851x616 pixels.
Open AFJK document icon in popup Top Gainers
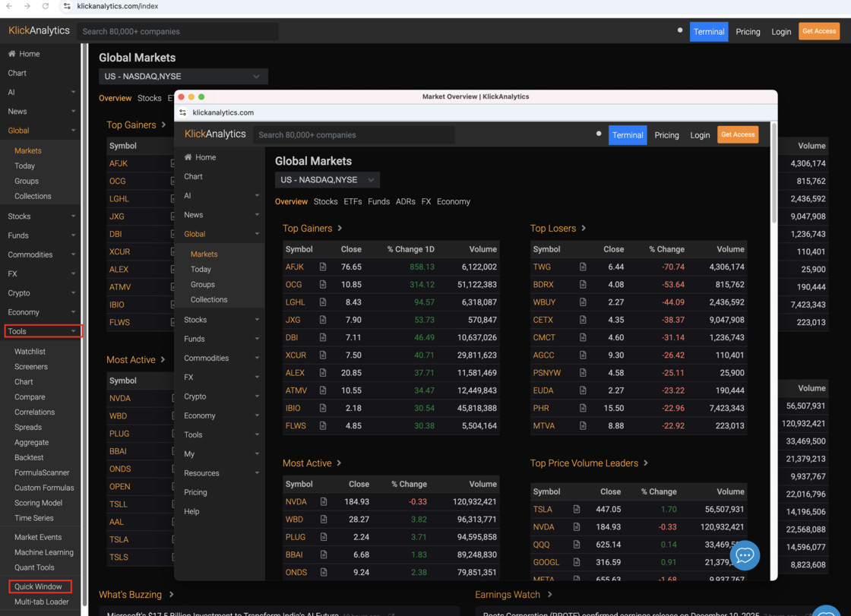323,267
